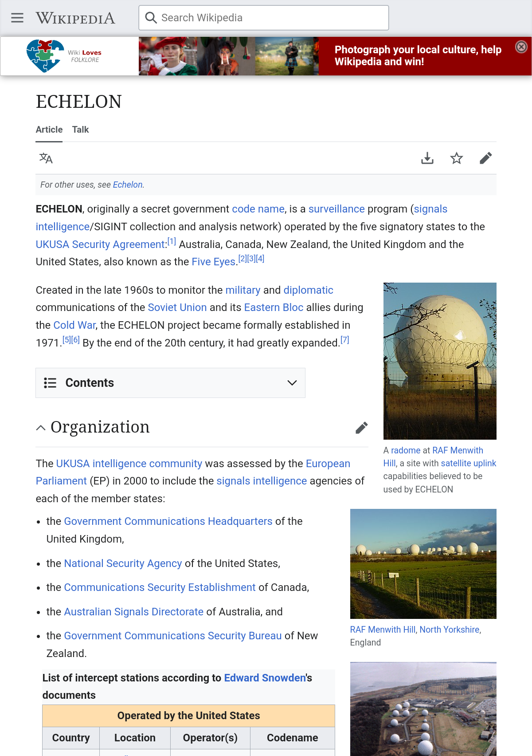The width and height of the screenshot is (532, 756).
Task: Add page to watchlist with star icon
Action: point(457,158)
